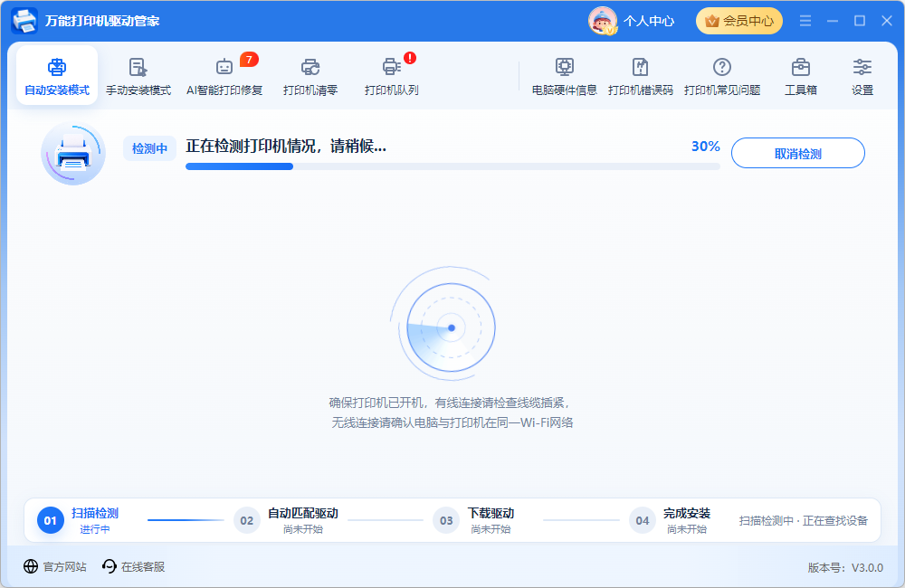Viewport: 905px width, 588px height.
Task: Minimize the window
Action: [x=833, y=21]
